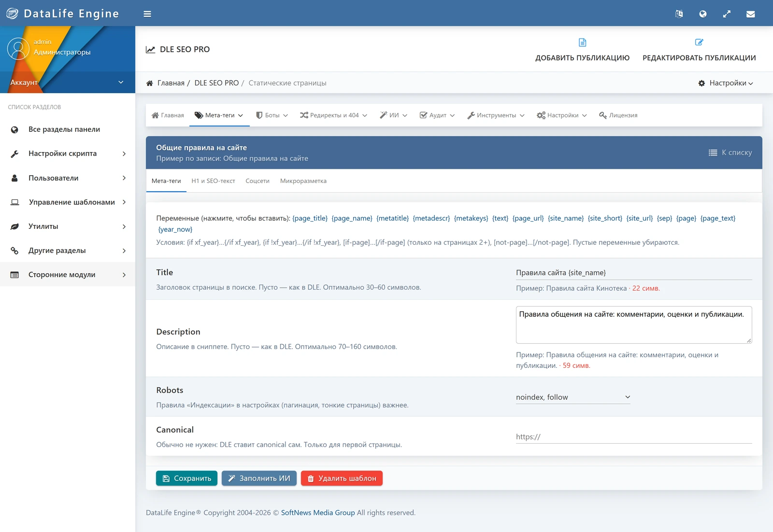Open the Robots noindex, follow select box
This screenshot has width=773, height=532.
point(573,397)
